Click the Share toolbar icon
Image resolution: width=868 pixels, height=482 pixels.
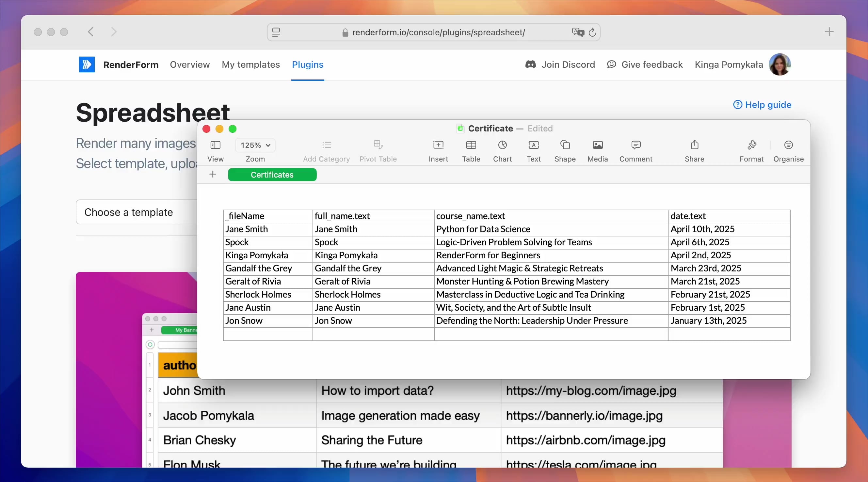click(x=694, y=146)
